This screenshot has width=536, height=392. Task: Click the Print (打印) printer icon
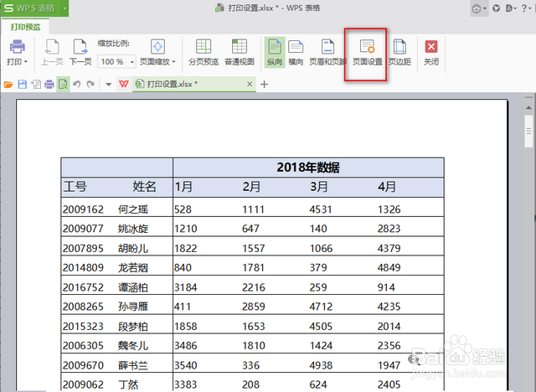click(17, 46)
